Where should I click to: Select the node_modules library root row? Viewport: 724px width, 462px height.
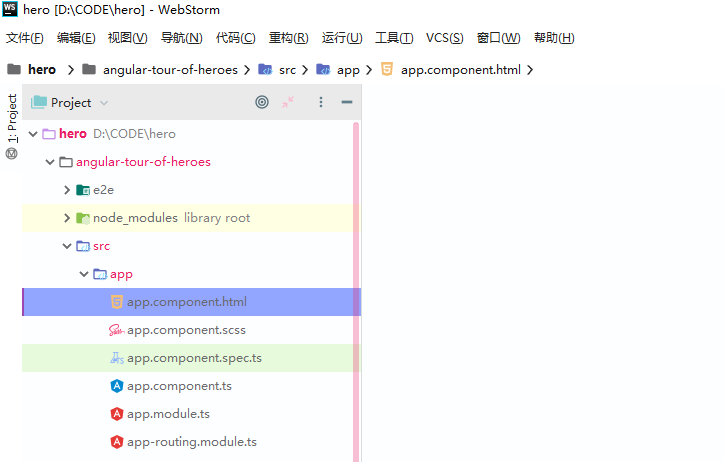[191, 218]
